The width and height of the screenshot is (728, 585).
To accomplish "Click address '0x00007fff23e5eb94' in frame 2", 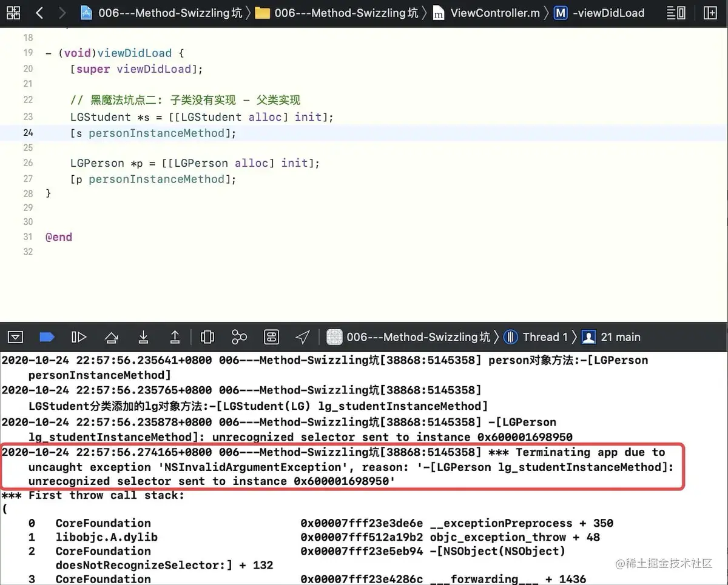I will [x=362, y=551].
